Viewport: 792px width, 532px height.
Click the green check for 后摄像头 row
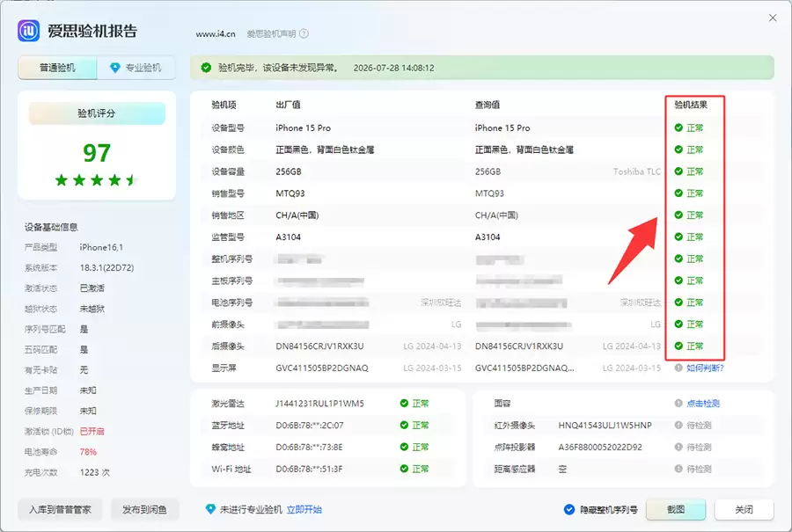tap(678, 346)
